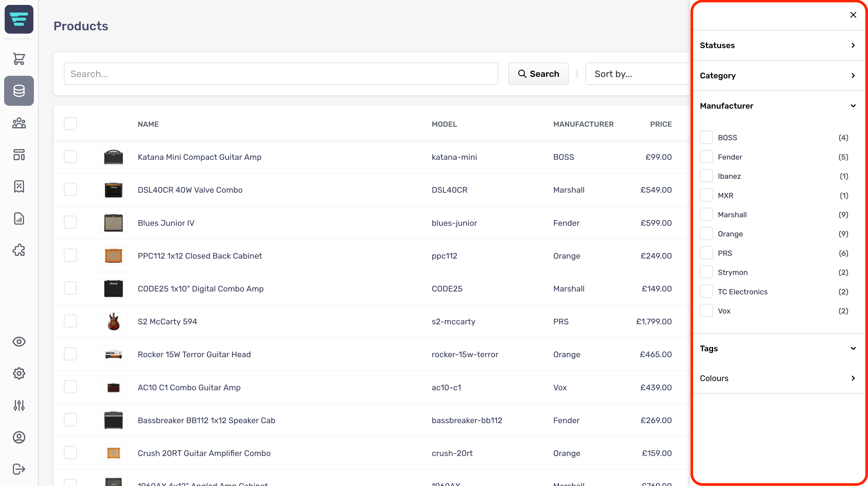Tick the Ibanez manufacturer checkbox
The height and width of the screenshot is (486, 868).
(x=706, y=176)
